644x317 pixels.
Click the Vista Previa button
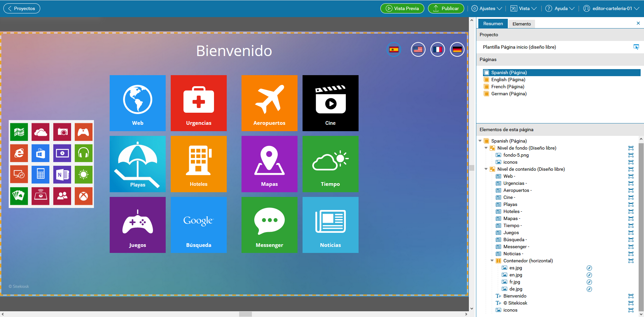402,8
